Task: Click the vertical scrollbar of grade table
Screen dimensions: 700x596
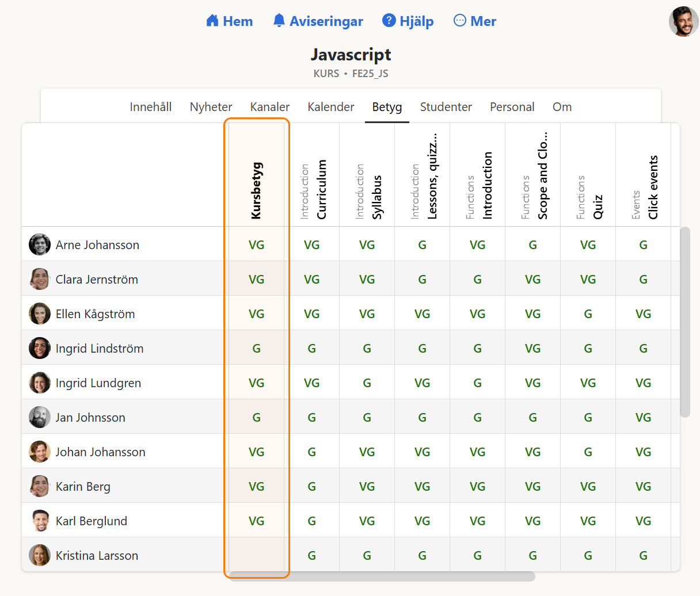Action: coord(684,322)
